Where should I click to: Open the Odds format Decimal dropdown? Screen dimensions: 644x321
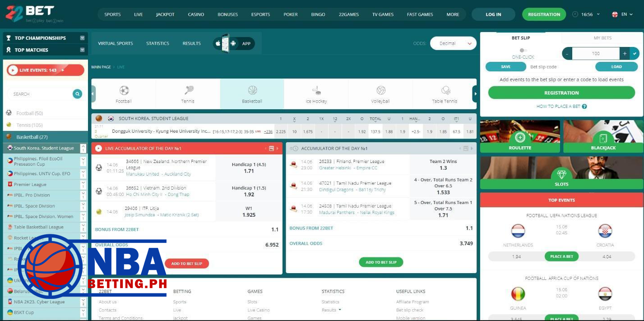tap(453, 43)
